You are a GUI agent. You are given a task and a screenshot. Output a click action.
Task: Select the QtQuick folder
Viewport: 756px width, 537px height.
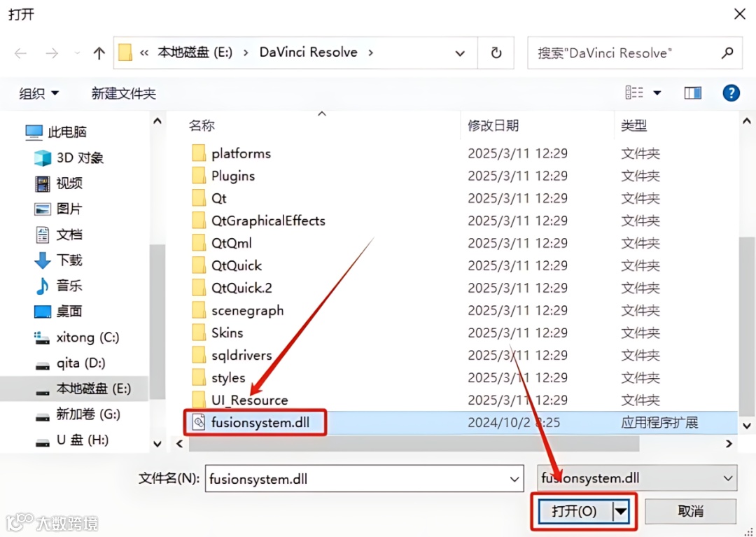click(x=237, y=265)
